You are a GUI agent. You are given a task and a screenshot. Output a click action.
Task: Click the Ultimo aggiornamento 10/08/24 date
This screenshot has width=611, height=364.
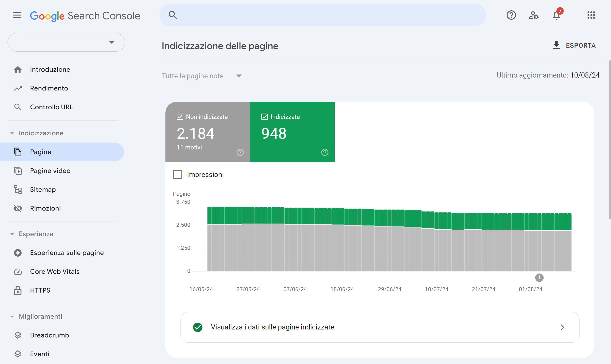tap(585, 75)
